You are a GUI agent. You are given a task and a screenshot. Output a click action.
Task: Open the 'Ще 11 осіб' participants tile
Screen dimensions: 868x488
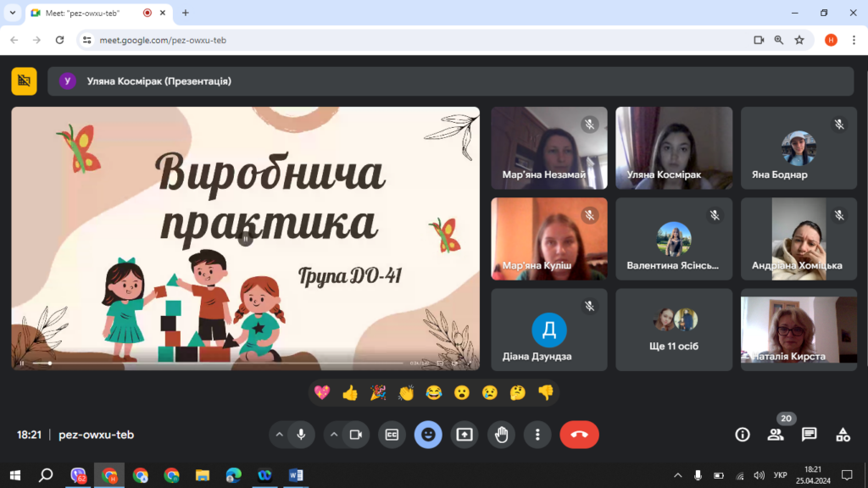(x=673, y=329)
